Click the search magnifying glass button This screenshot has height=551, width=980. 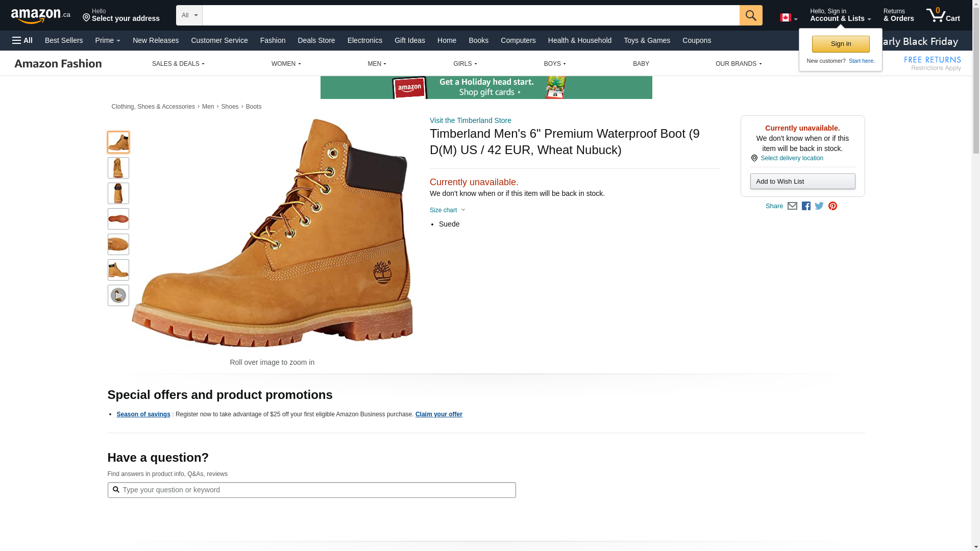[x=750, y=15]
